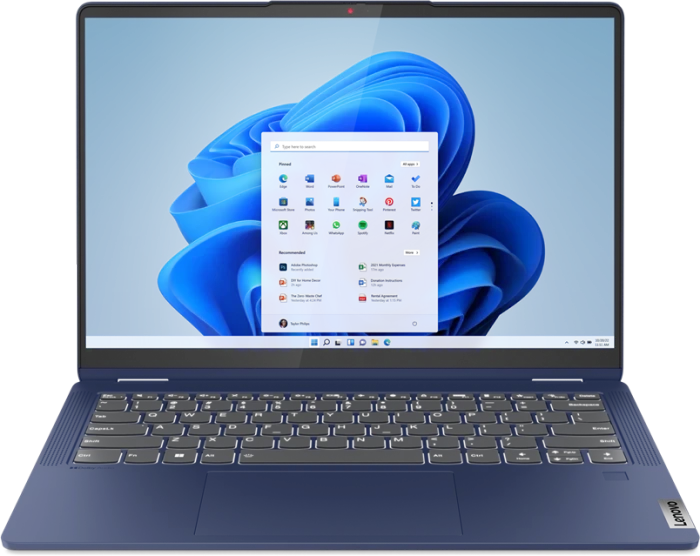Open the volume icon in the system tray
Image resolution: width=700 pixels, height=556 pixels.
(x=583, y=343)
